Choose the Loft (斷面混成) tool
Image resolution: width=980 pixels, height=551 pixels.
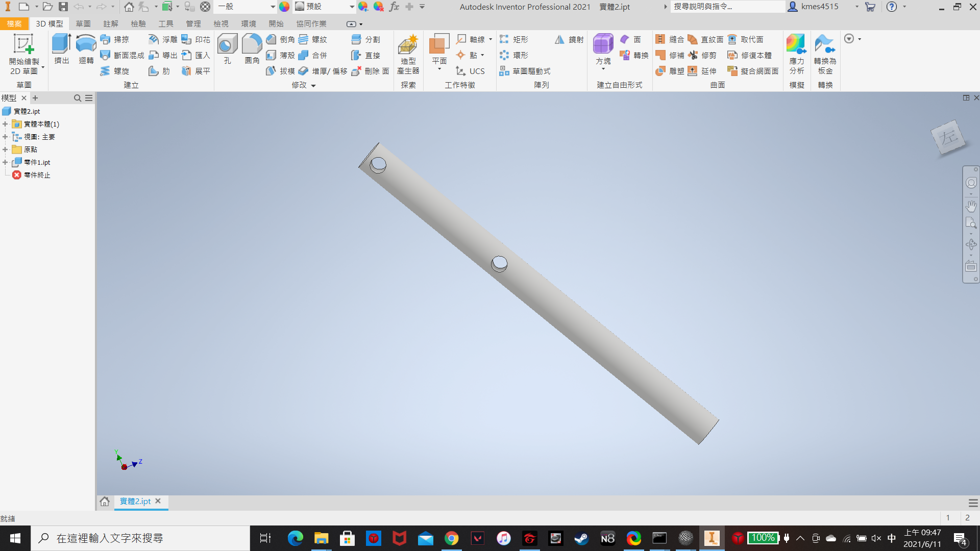click(122, 55)
